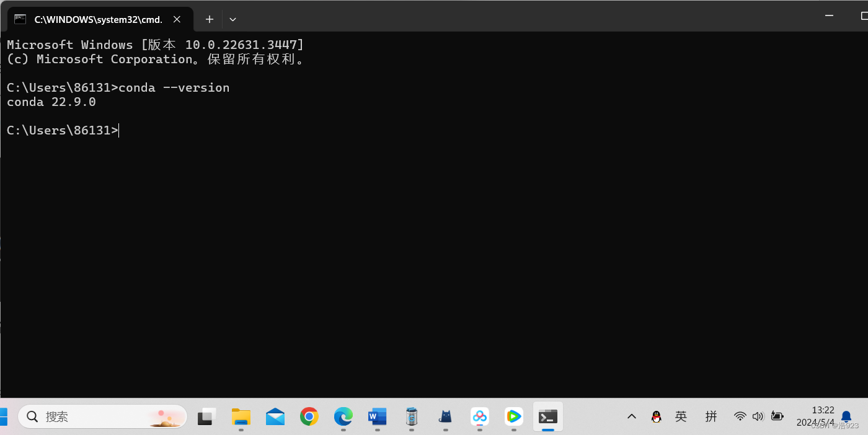Select the cmd.exe terminal tab
The image size is (868, 435).
click(x=99, y=19)
